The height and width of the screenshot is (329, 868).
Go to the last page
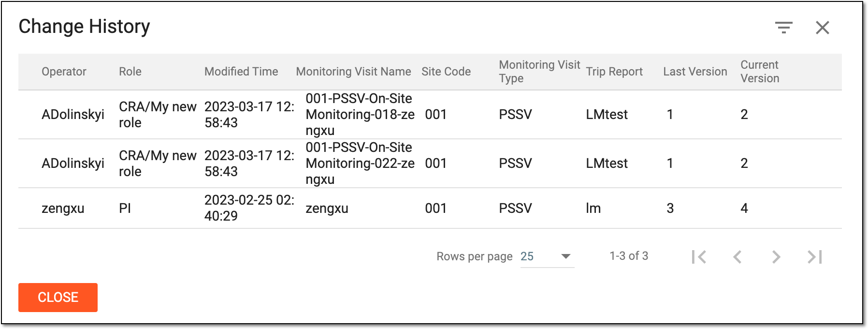pos(814,256)
